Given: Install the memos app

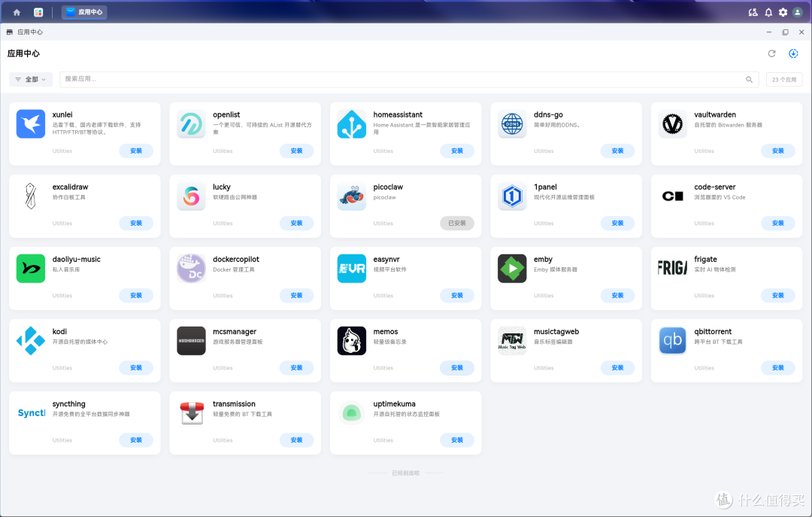Looking at the screenshot, I should 457,368.
